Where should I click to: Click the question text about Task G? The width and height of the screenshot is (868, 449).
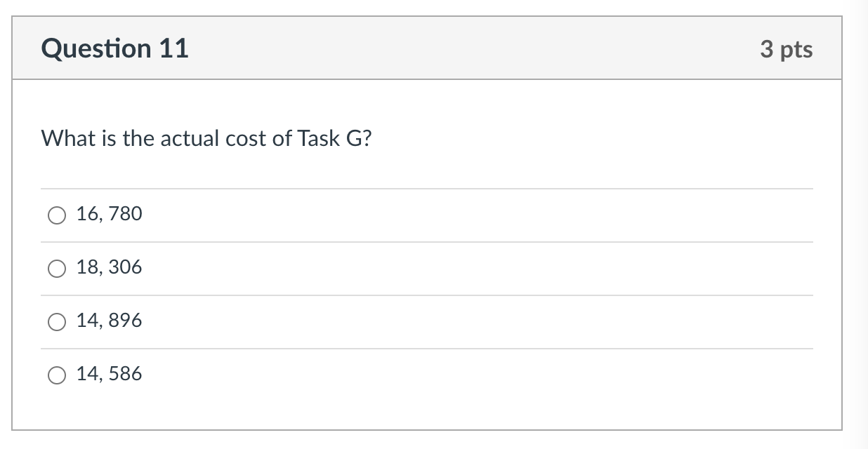(206, 139)
